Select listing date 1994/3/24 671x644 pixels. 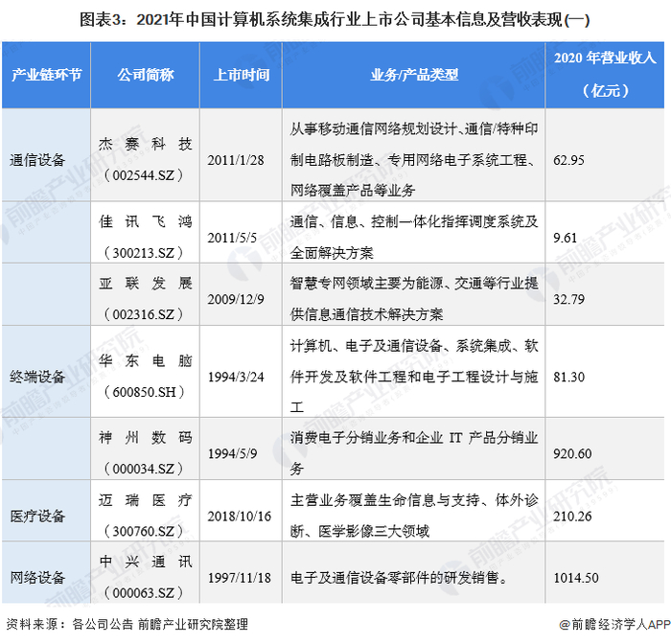pyautogui.click(x=236, y=377)
